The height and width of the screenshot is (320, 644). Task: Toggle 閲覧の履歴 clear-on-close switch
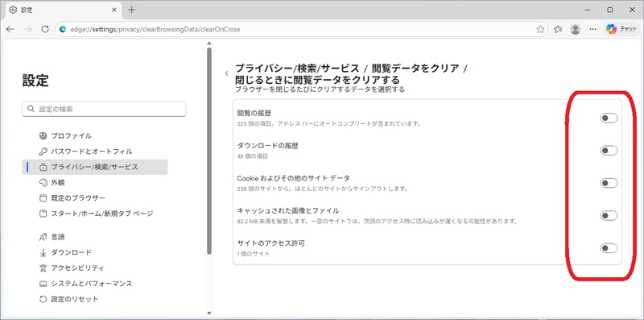[609, 118]
